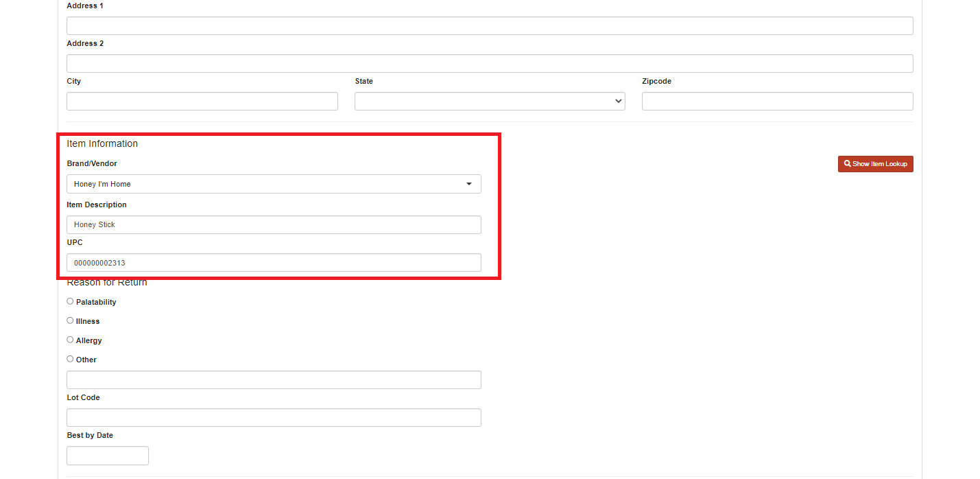Click the magnifier icon in Show Item Lookup
Image resolution: width=980 pixels, height=479 pixels.
pyautogui.click(x=848, y=164)
